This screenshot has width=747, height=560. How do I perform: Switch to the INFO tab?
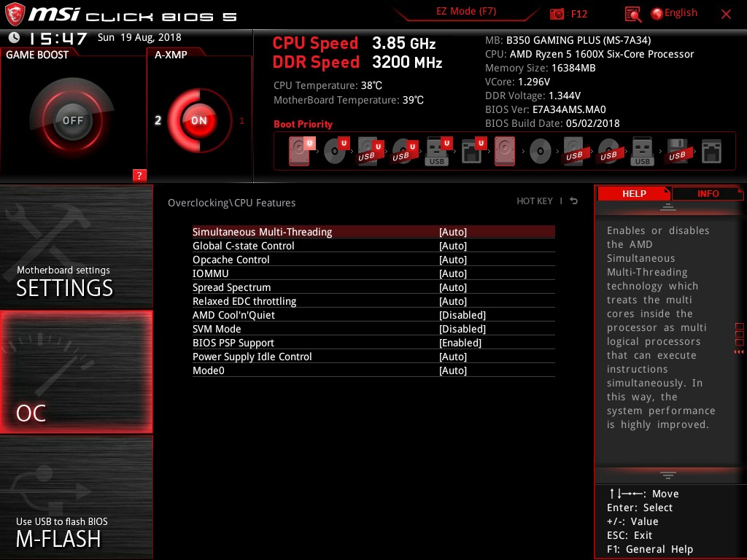click(708, 193)
